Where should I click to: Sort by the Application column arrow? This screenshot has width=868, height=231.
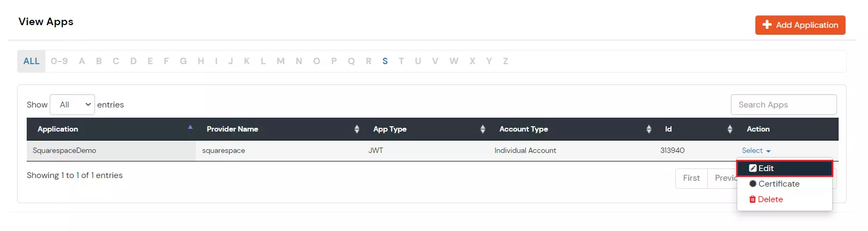tap(190, 128)
